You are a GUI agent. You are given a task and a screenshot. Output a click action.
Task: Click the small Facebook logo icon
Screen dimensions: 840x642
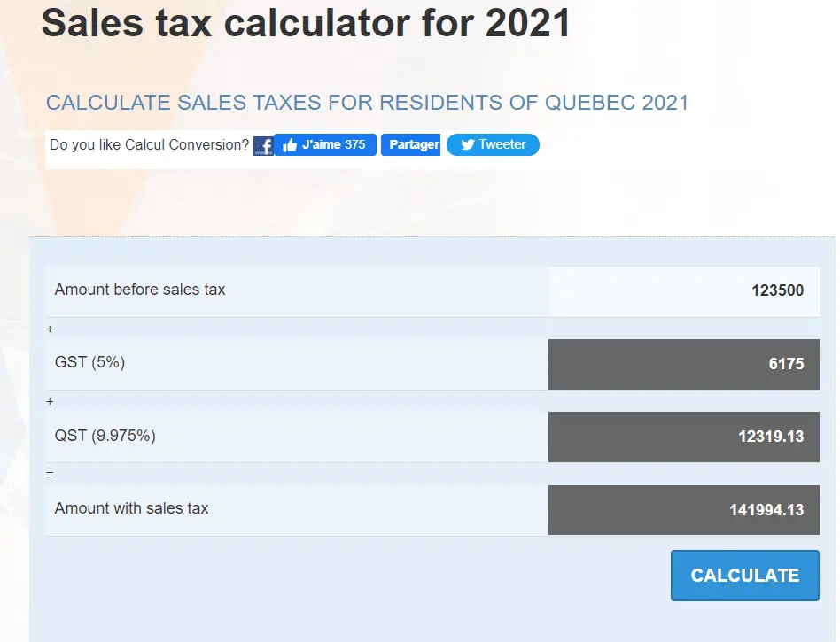tap(263, 146)
